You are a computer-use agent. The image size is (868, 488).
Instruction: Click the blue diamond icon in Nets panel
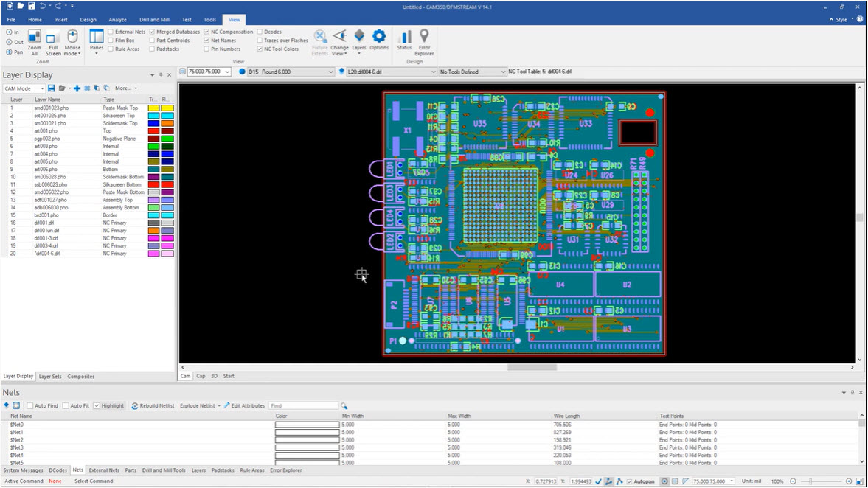pyautogui.click(x=7, y=405)
